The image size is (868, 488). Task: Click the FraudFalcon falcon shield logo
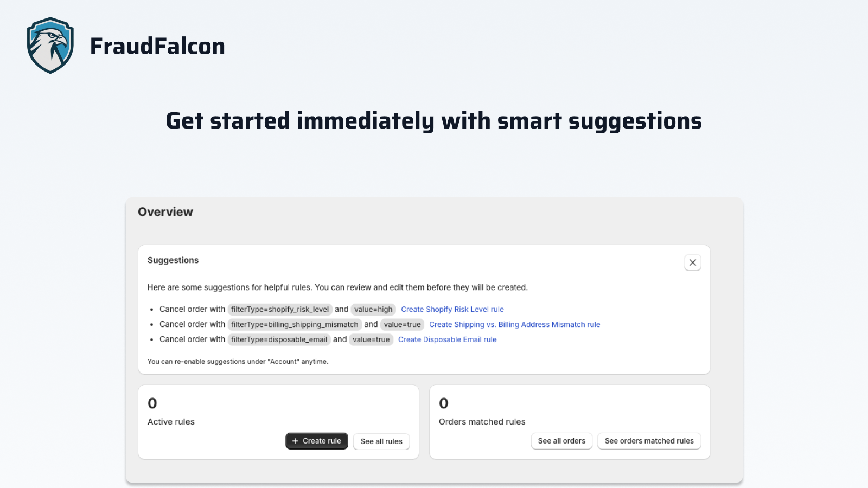point(49,46)
